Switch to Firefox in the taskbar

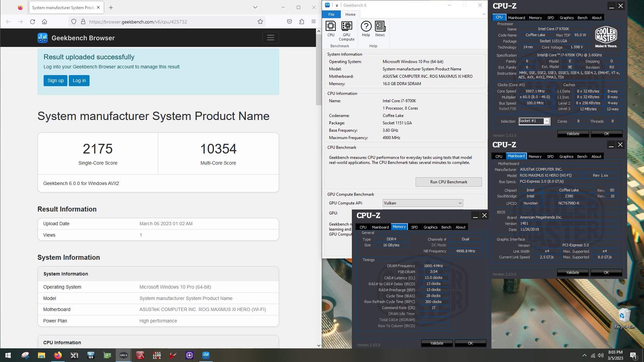pyautogui.click(x=58, y=355)
